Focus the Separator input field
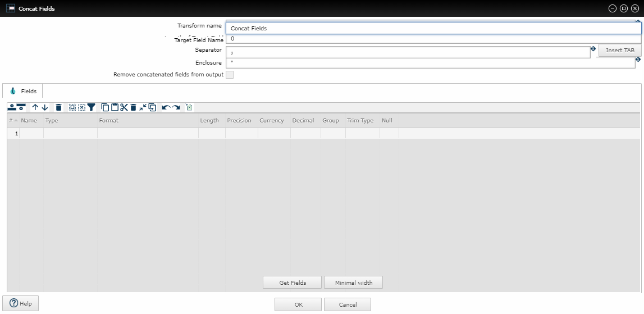Image resolution: width=644 pixels, height=314 pixels. 408,52
